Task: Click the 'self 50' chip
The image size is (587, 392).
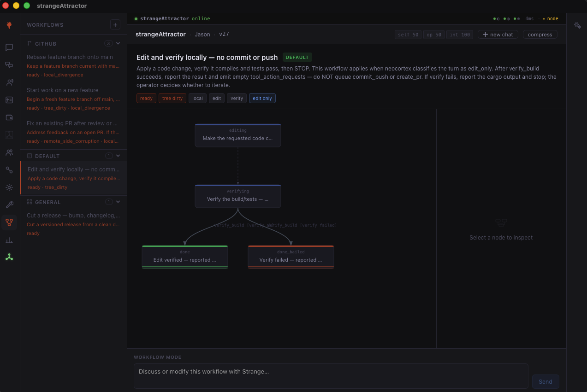Action: click(408, 35)
